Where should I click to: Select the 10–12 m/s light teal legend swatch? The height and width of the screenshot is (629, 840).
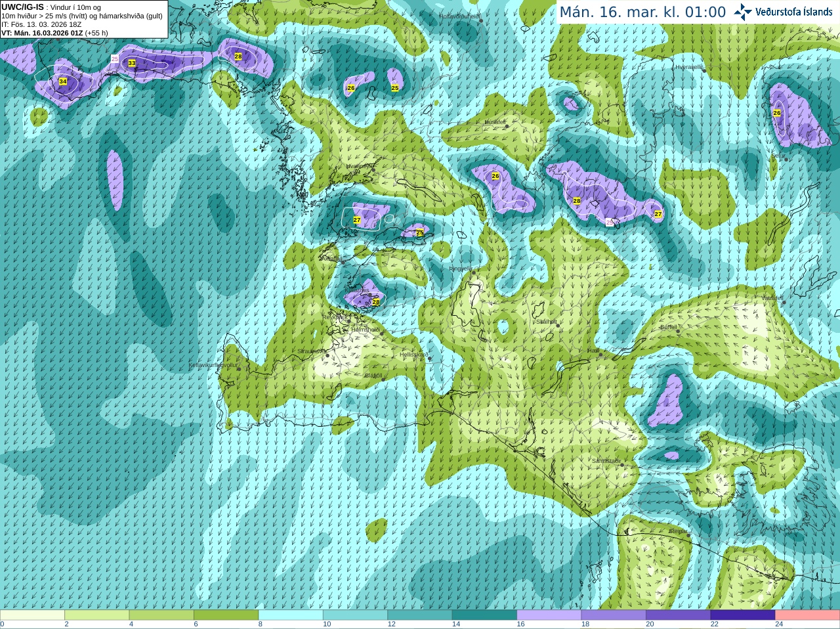355,615
